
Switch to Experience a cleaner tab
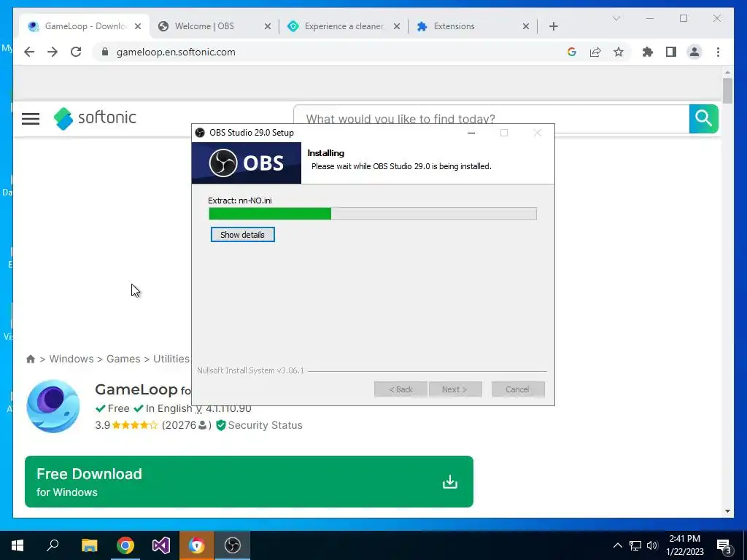[x=344, y=26]
